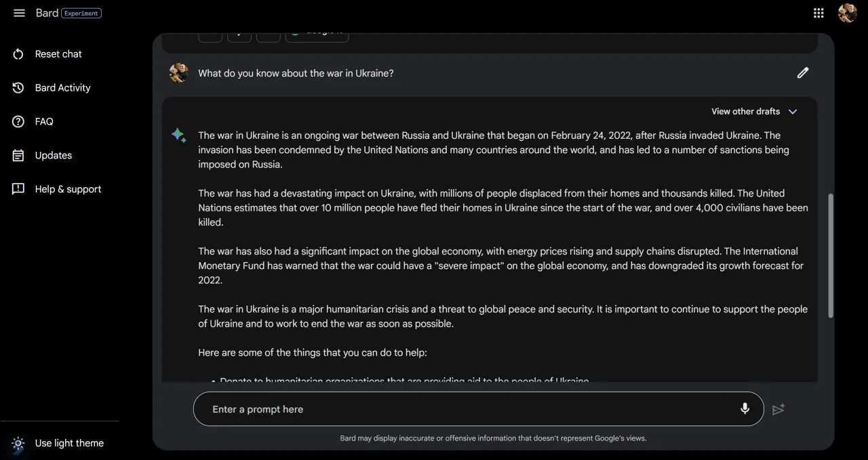Expand View other drafts
868x460 pixels.
click(754, 112)
